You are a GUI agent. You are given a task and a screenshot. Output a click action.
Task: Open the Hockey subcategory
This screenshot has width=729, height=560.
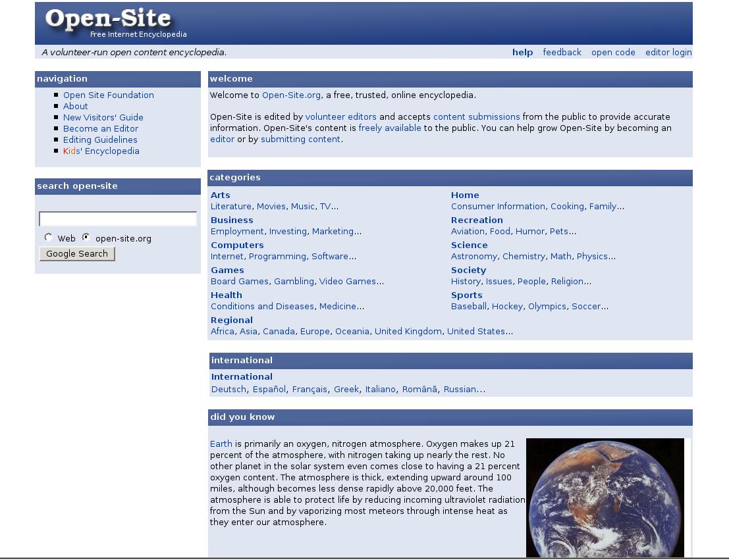click(507, 306)
